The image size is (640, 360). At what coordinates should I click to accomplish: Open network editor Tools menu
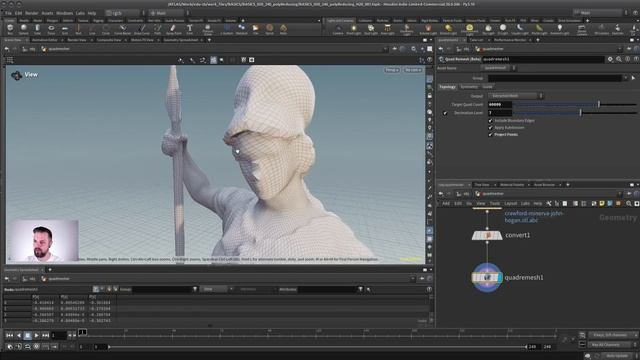tap(495, 203)
